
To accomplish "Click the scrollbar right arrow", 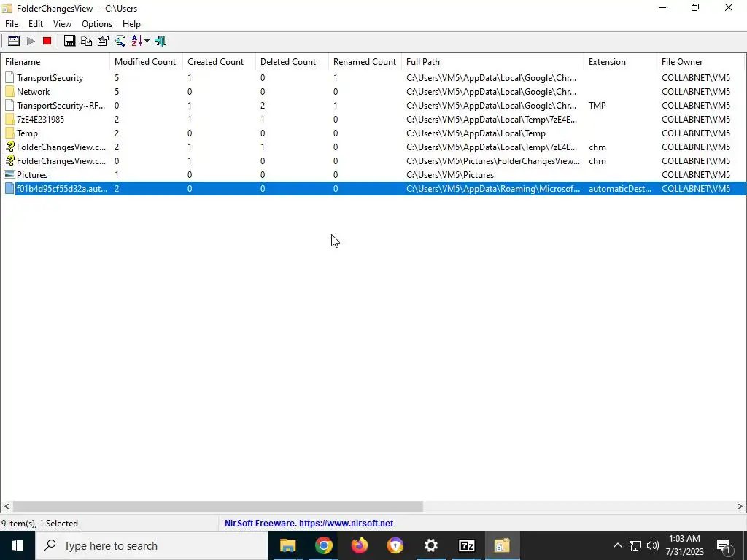I will tap(740, 507).
